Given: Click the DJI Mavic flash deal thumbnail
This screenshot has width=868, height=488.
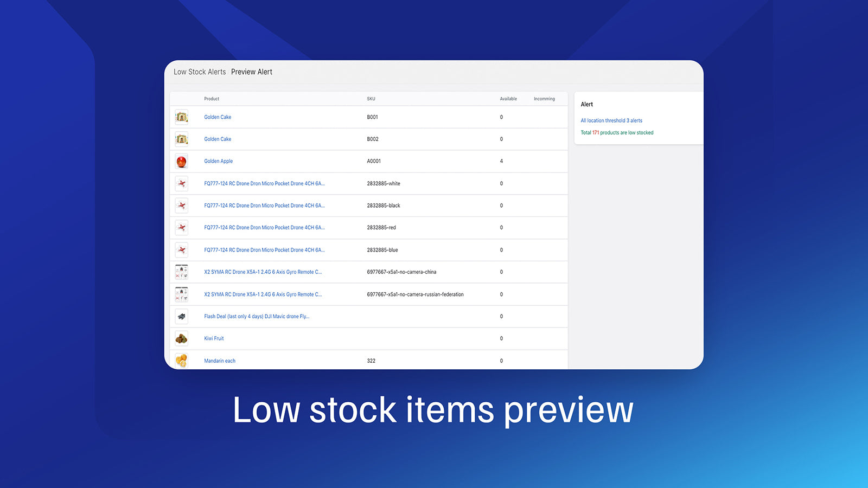Looking at the screenshot, I should click(x=181, y=316).
